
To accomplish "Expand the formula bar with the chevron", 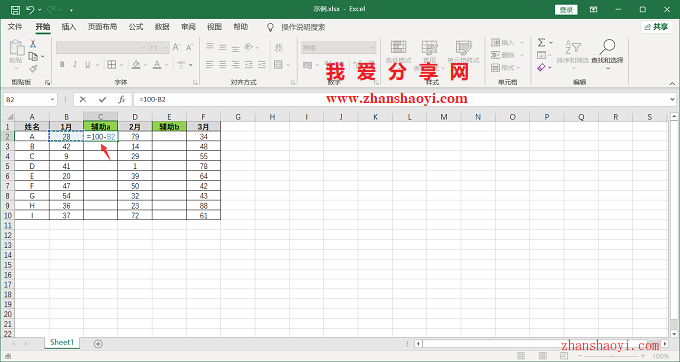I will click(x=673, y=100).
